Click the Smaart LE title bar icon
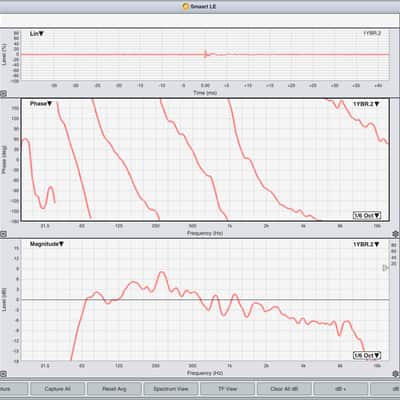The width and height of the screenshot is (400, 400). (186, 6)
